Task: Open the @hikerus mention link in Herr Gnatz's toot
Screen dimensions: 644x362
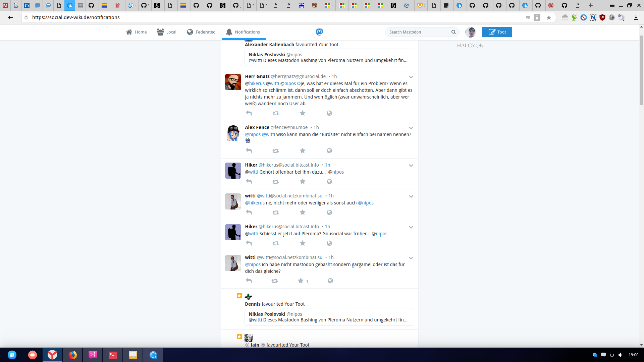Action: click(257, 83)
